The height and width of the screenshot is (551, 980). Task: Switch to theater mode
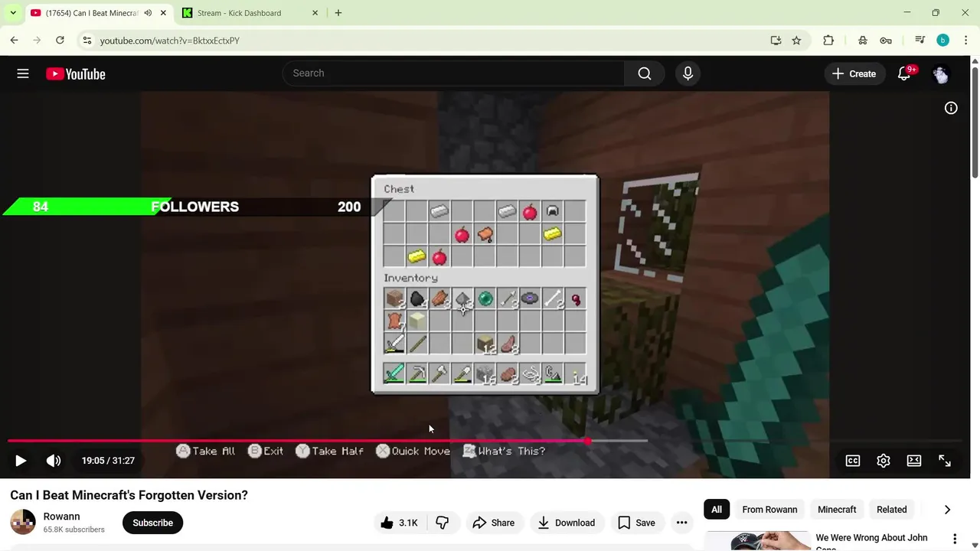coord(914,461)
